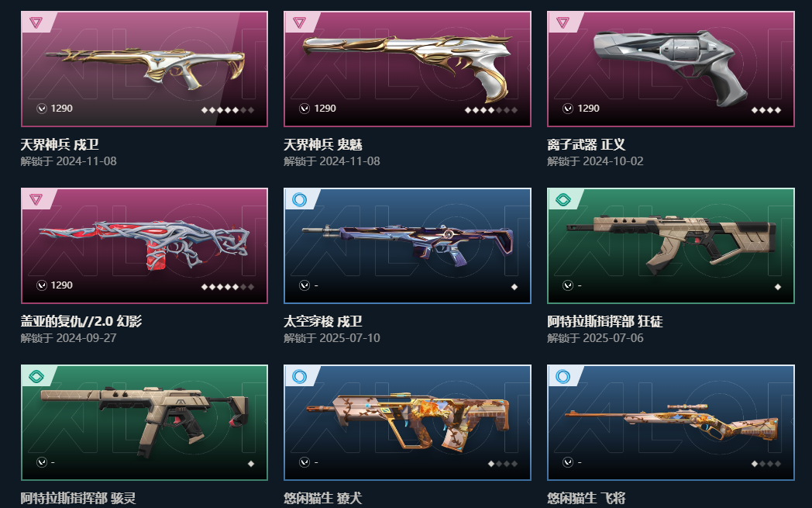Click pink tier icon on 天界神兵 戍卫 card
The image size is (812, 508).
(36, 22)
